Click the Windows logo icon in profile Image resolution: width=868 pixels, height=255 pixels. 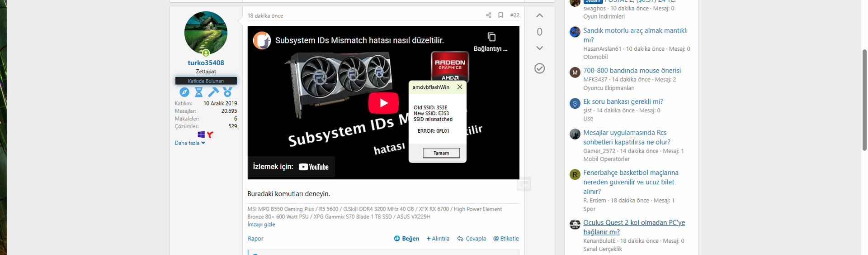[201, 135]
